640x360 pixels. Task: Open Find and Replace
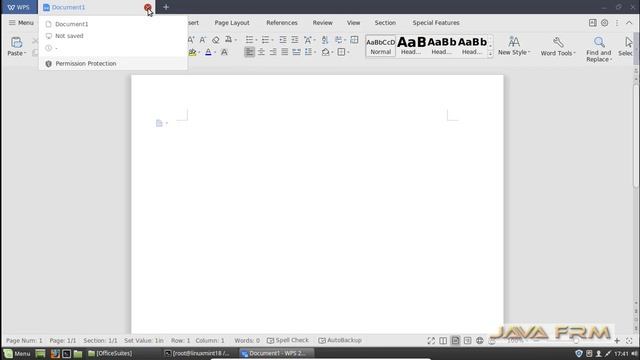pyautogui.click(x=599, y=49)
